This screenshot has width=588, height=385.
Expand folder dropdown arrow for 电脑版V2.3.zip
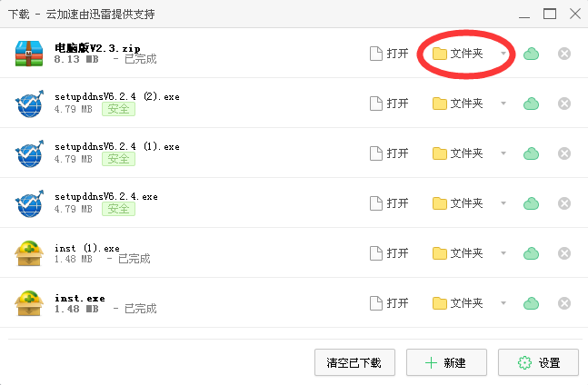(503, 54)
